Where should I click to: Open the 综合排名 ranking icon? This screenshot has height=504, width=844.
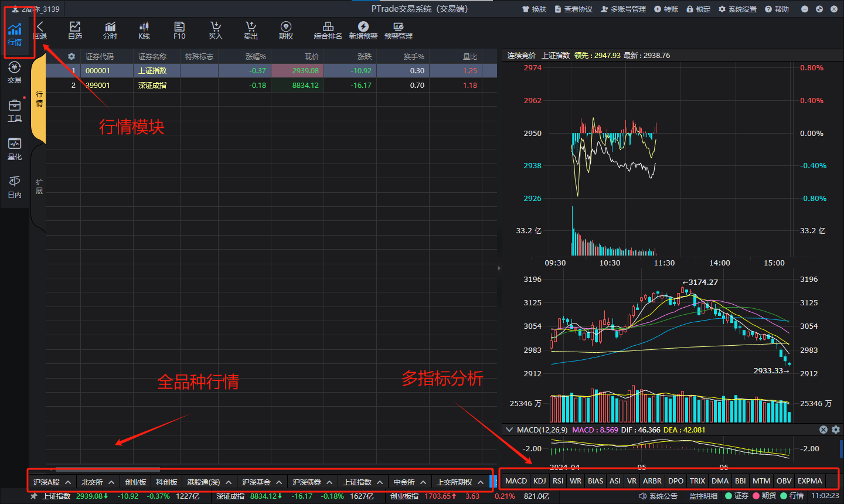(x=328, y=30)
